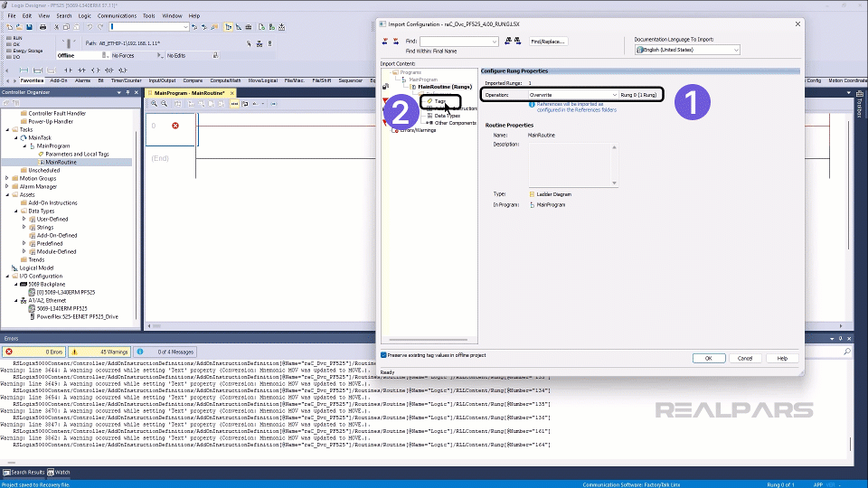868x488 pixels.
Task: Click Zoom In magnifier in routine editor
Action: (154, 103)
